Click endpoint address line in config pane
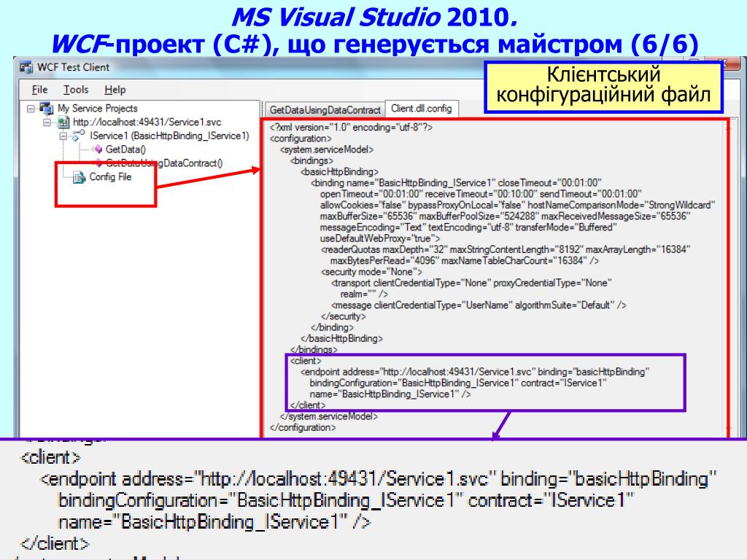The height and width of the screenshot is (560, 747). (x=475, y=372)
